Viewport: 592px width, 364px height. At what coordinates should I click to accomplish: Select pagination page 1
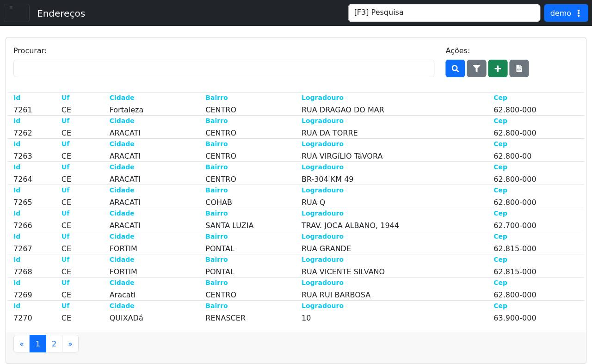(38, 344)
